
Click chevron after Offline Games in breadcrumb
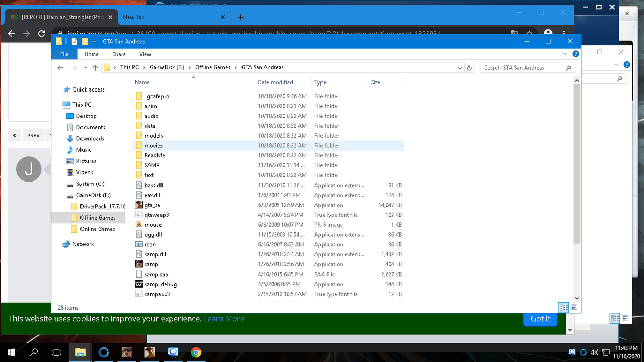tap(236, 68)
